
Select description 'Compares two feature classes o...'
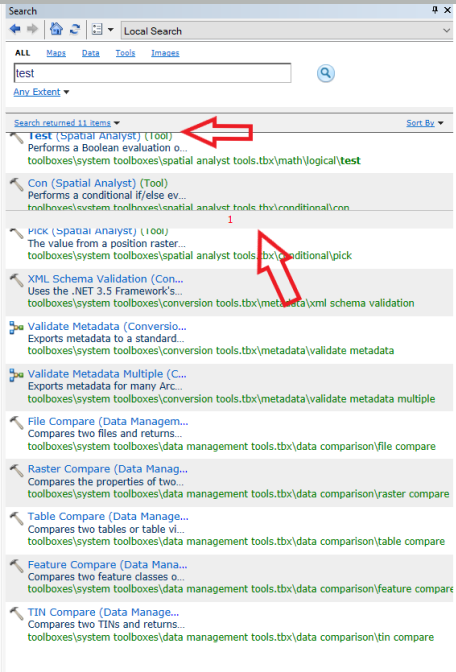pyautogui.click(x=106, y=577)
